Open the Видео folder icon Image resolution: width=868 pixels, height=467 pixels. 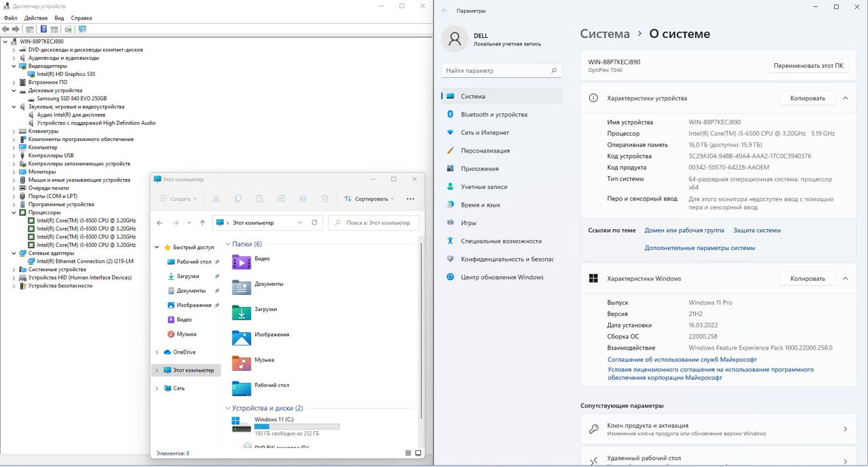[x=241, y=262]
